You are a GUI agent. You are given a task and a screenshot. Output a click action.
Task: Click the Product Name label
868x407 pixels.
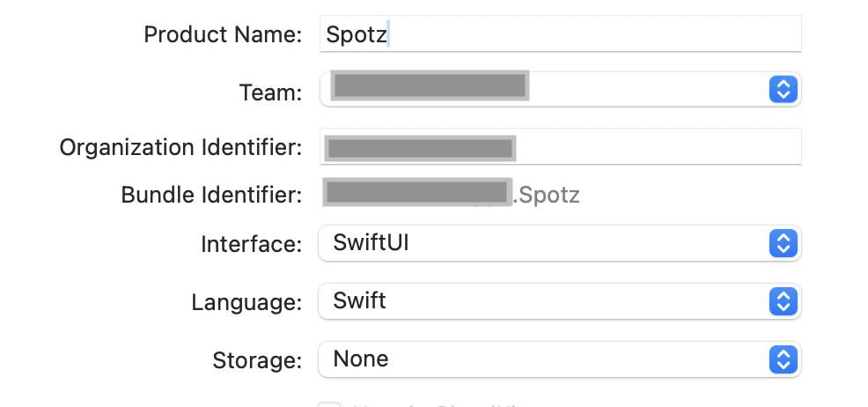click(223, 35)
